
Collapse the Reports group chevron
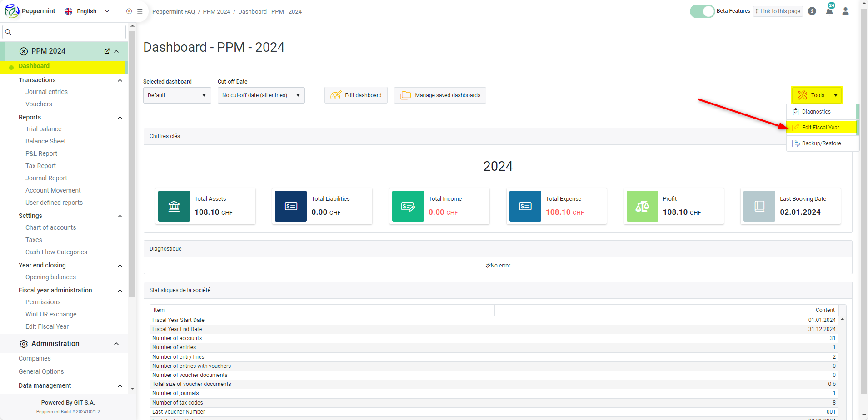click(x=120, y=118)
